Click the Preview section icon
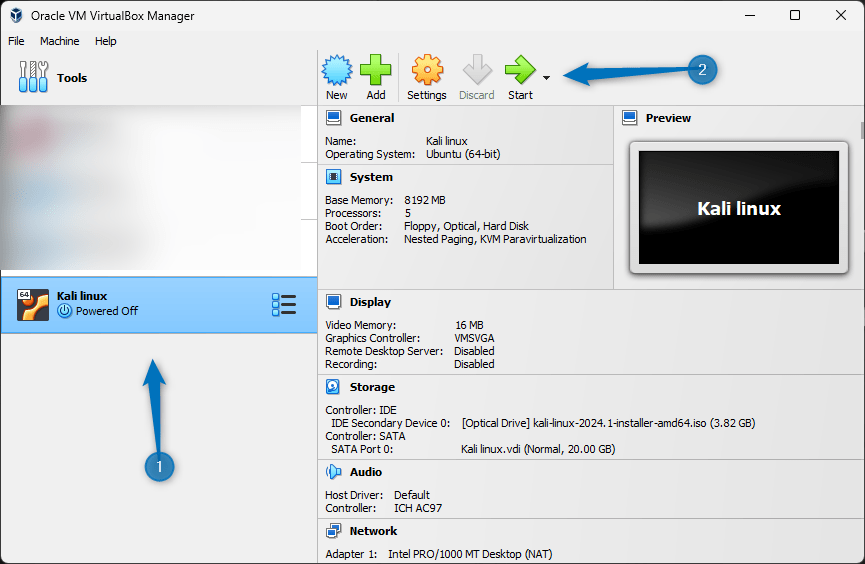This screenshot has height=564, width=865. 629,118
